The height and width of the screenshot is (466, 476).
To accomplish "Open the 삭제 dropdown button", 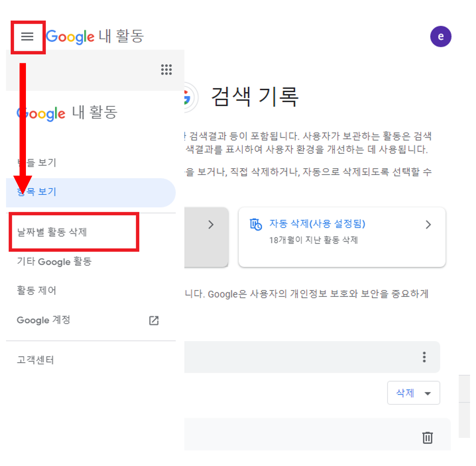I will 414,393.
